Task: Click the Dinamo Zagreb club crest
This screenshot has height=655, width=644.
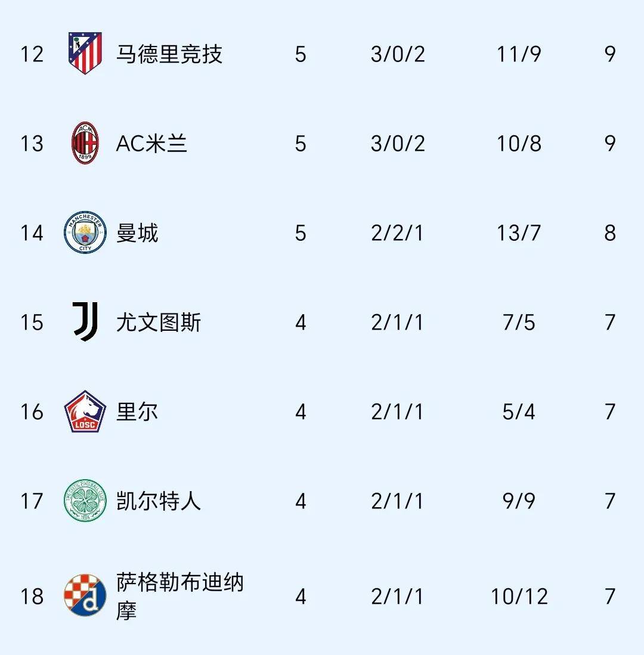Action: [x=85, y=595]
